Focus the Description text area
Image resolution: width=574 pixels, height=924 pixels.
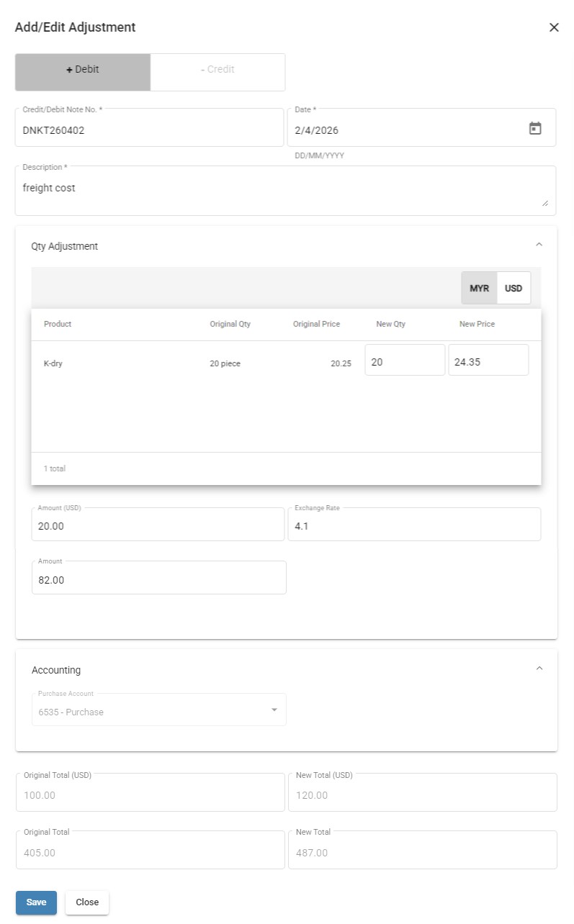coord(285,191)
